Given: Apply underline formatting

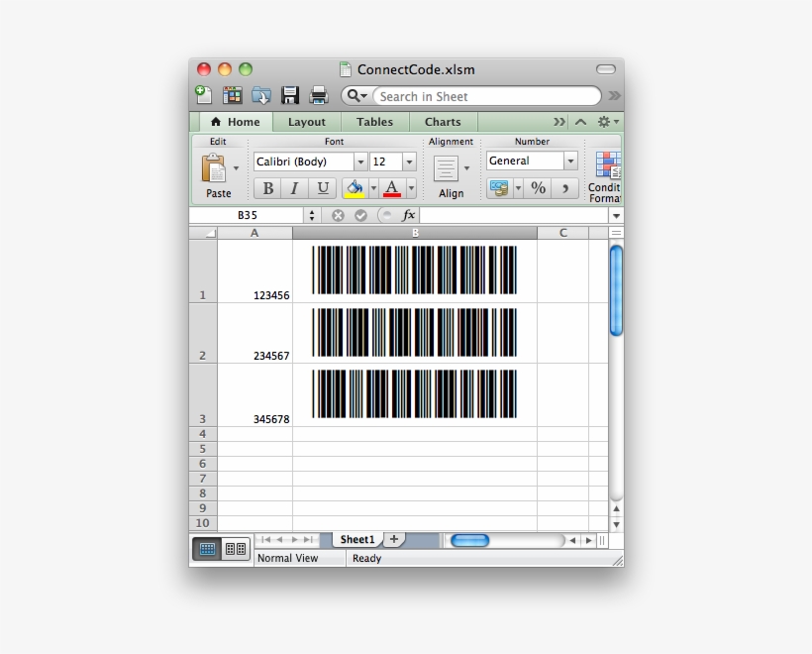Looking at the screenshot, I should pos(323,188).
